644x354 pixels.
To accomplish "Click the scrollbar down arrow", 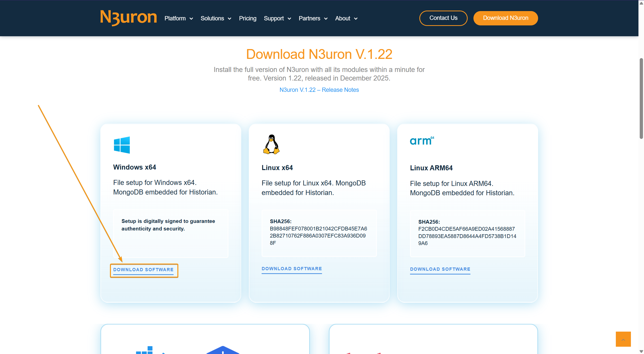I will click(641, 351).
